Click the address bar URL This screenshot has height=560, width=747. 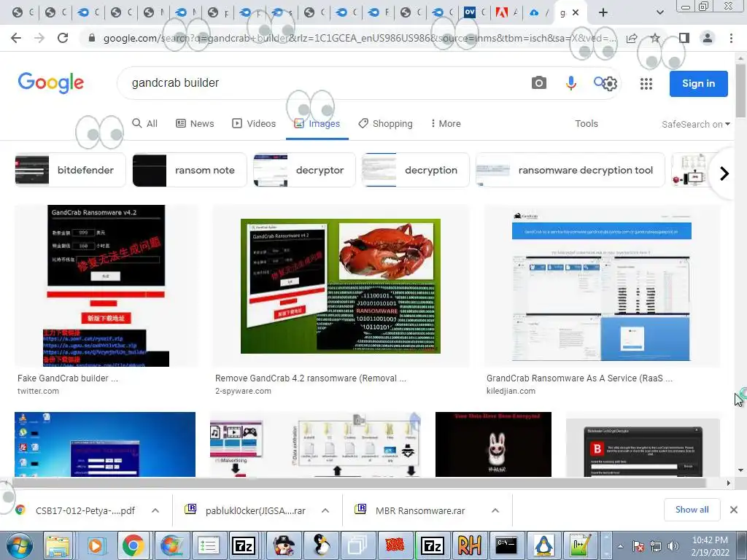[360, 38]
